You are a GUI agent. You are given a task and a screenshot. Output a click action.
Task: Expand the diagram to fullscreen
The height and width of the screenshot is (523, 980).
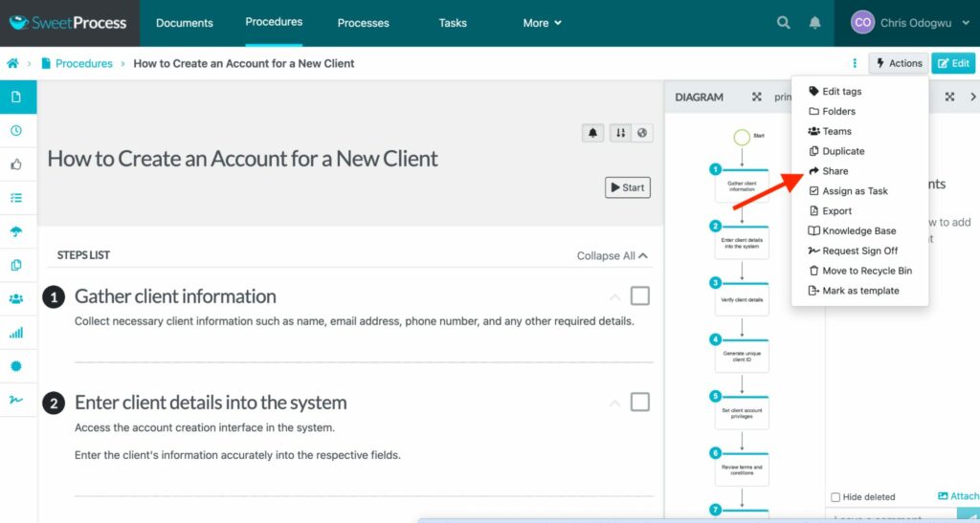point(756,97)
